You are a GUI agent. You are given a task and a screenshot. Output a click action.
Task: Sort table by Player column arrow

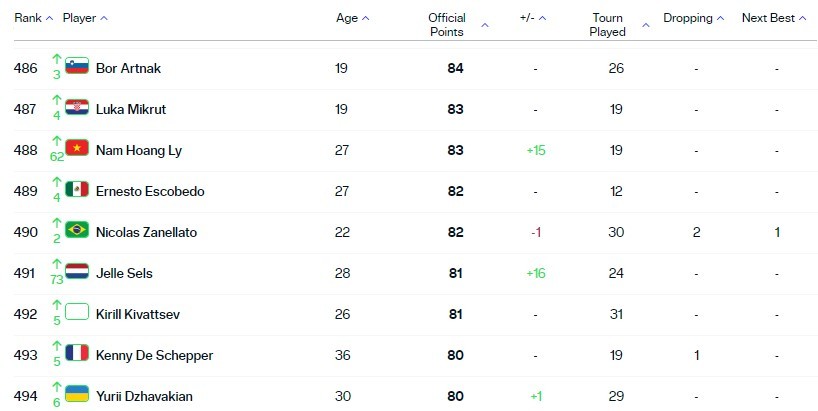[104, 18]
